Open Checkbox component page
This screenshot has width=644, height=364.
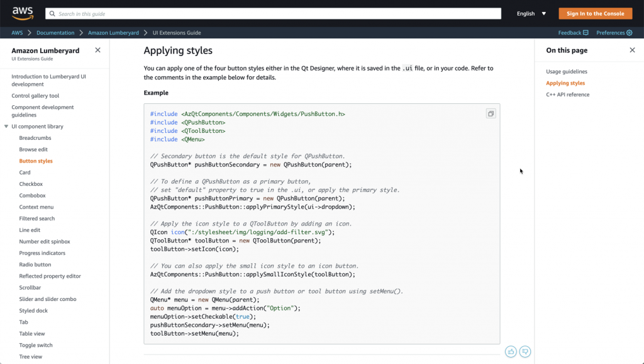click(31, 184)
